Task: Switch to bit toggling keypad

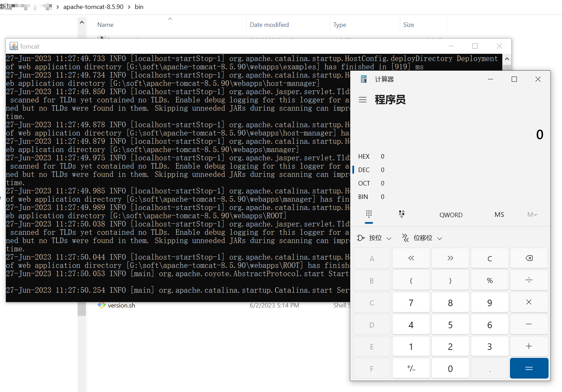Action: pyautogui.click(x=401, y=214)
